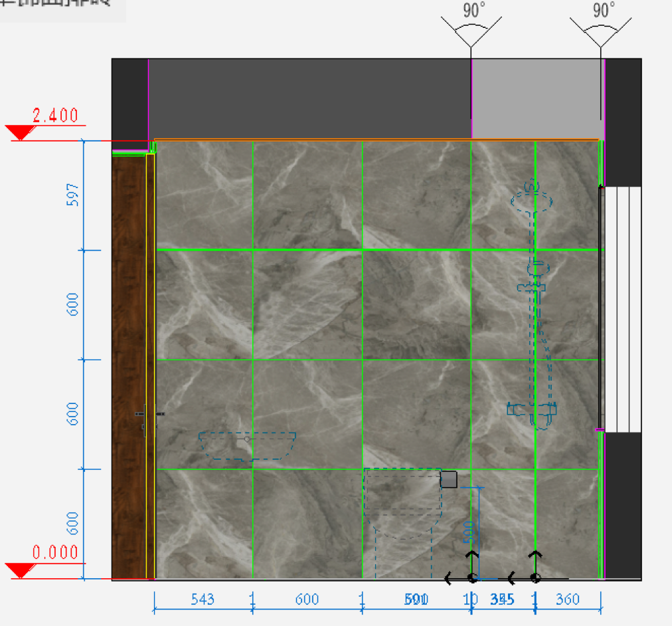Select the red triangle marker at 0.000
The width and height of the screenshot is (672, 626).
coord(20,571)
